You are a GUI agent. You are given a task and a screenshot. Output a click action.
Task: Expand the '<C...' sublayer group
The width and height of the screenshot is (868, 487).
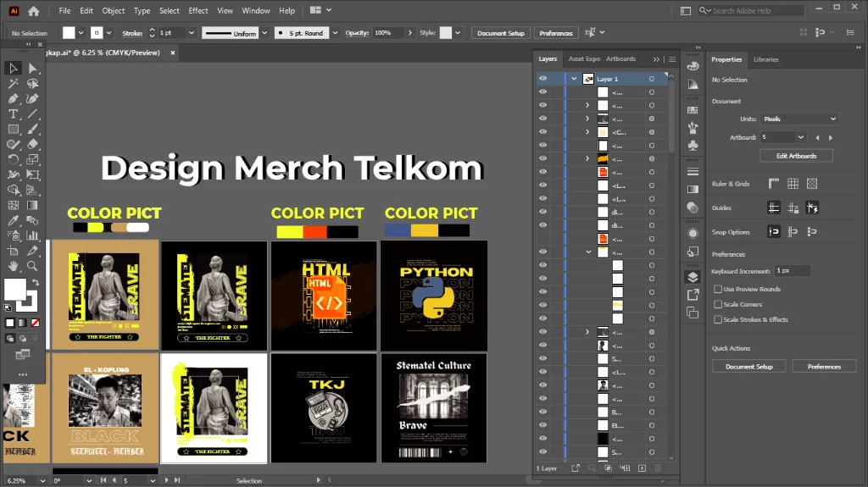[587, 132]
